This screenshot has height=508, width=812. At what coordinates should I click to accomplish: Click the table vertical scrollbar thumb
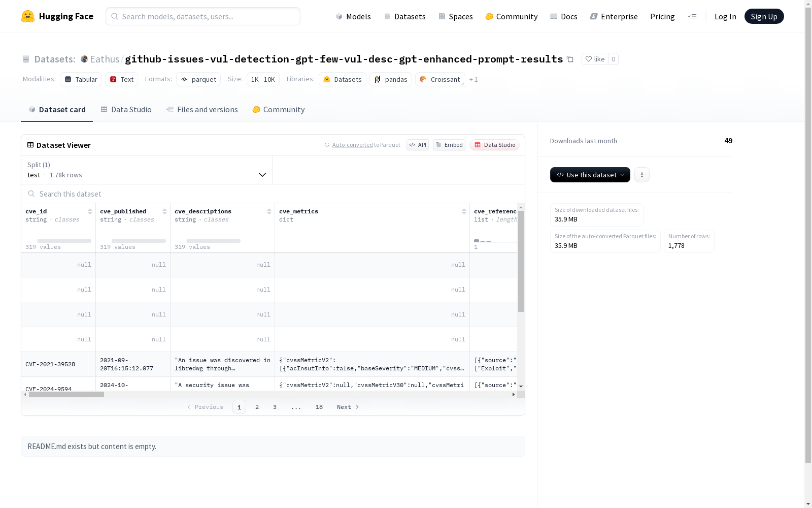521,261
